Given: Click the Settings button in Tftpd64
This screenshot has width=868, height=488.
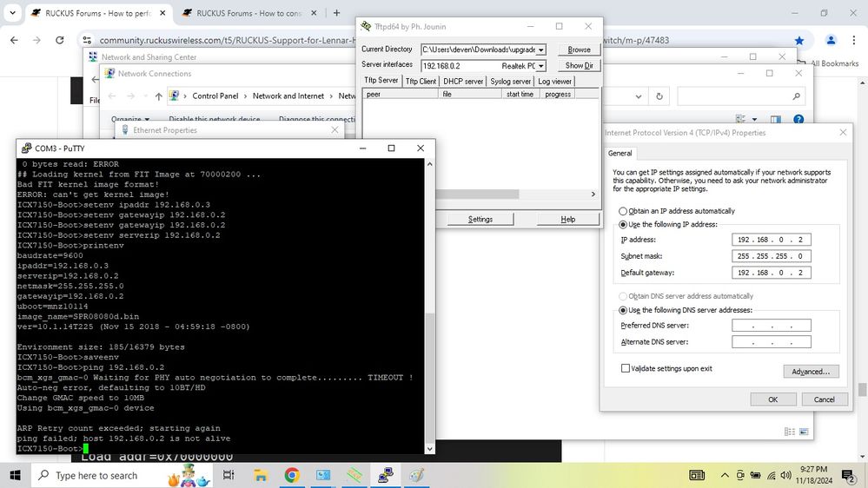Looking at the screenshot, I should pyautogui.click(x=480, y=219).
